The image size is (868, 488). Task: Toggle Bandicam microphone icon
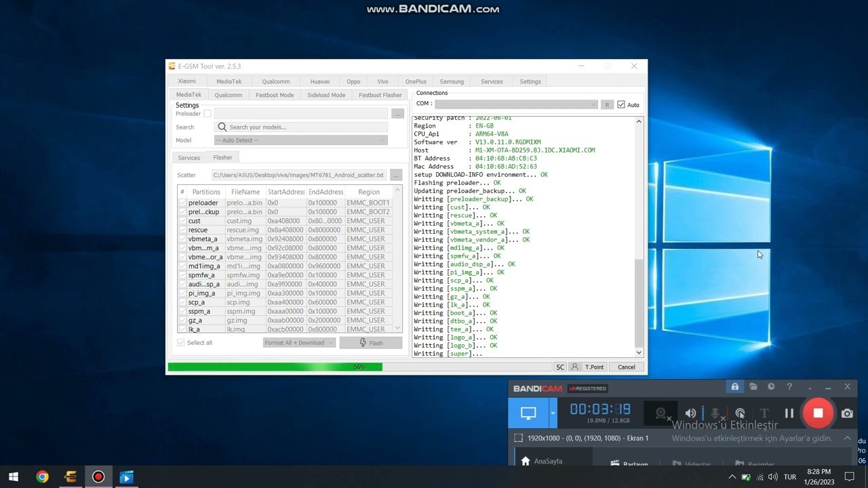[x=715, y=413]
